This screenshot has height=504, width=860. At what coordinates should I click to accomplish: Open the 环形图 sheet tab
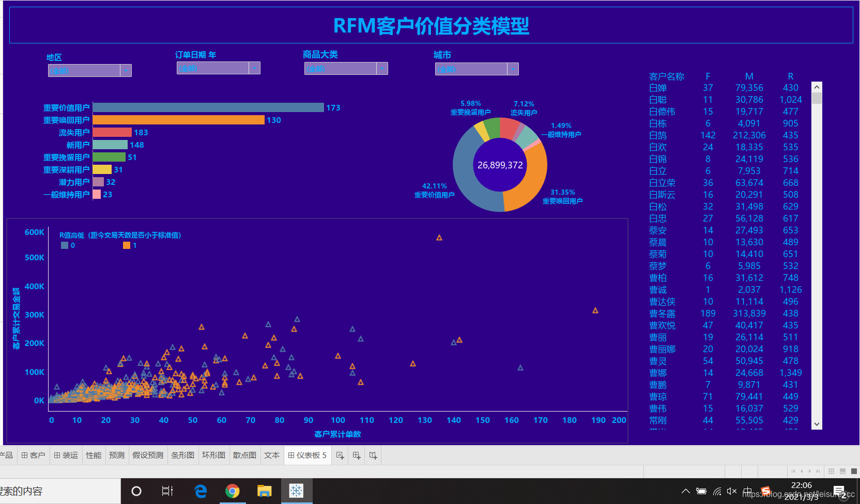[213, 455]
